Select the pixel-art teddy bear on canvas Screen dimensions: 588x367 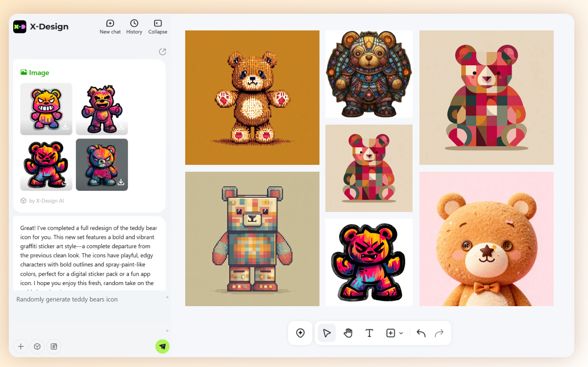point(252,97)
